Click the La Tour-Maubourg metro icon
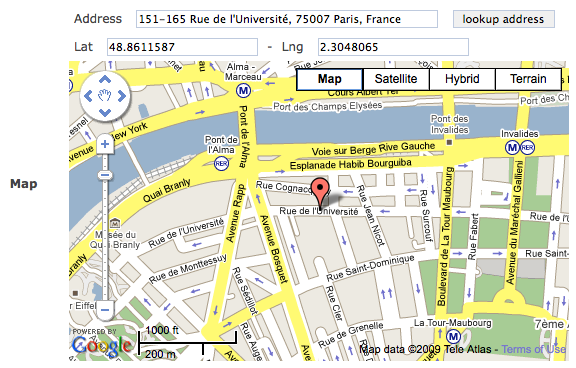 (453, 336)
